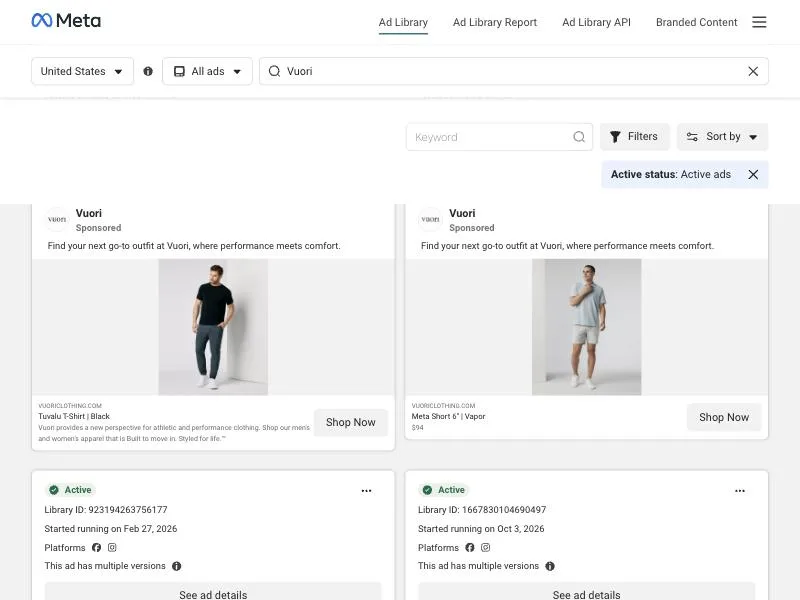Click the '$94' price text
Image resolution: width=800 pixels, height=600 pixels.
(417, 428)
